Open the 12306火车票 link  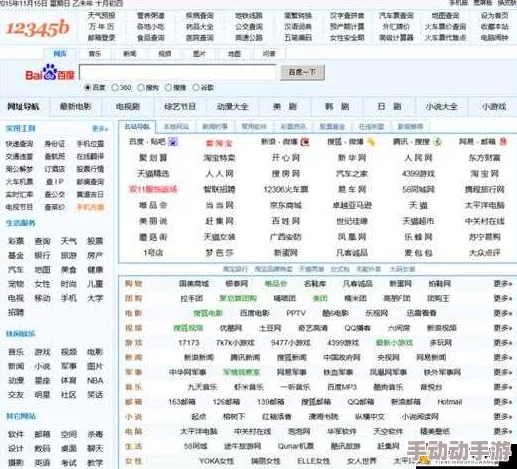tap(286, 190)
